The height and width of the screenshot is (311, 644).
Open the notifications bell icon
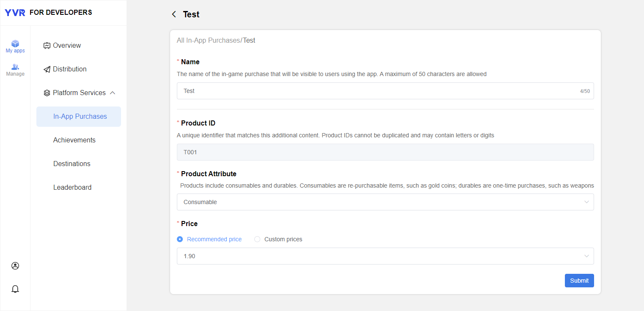pos(15,289)
